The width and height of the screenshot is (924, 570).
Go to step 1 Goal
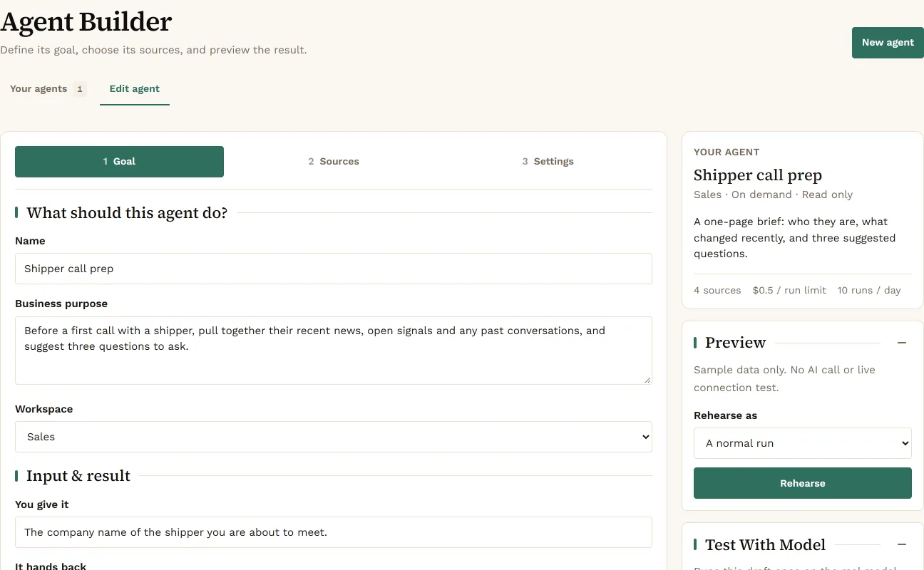coord(119,162)
